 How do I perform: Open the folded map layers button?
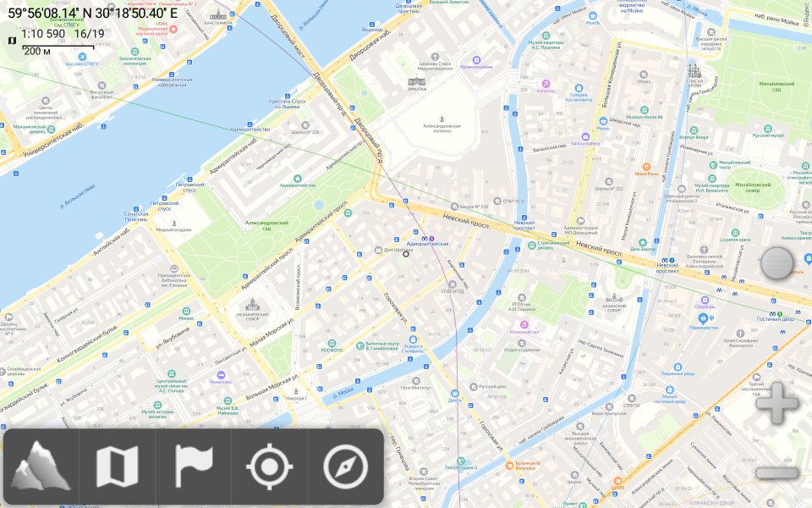coord(117,467)
